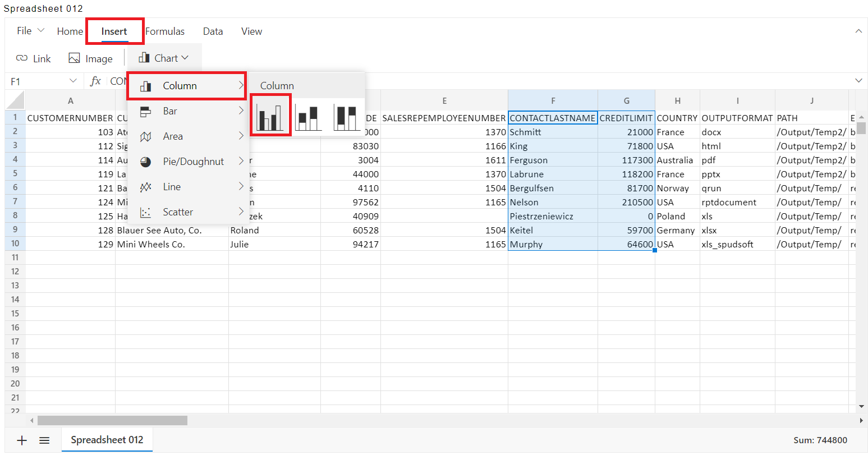Click the vertical scrollbar thumb
The height and width of the screenshot is (455, 868).
(861, 128)
